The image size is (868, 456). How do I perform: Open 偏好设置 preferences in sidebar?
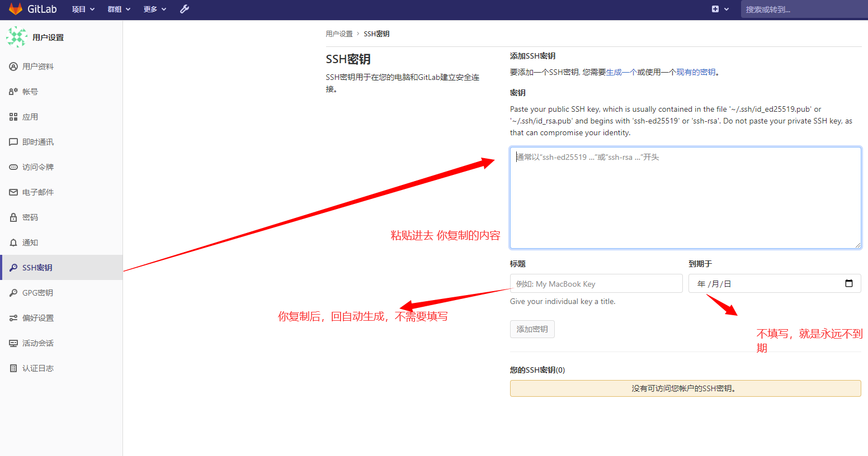[x=37, y=318]
